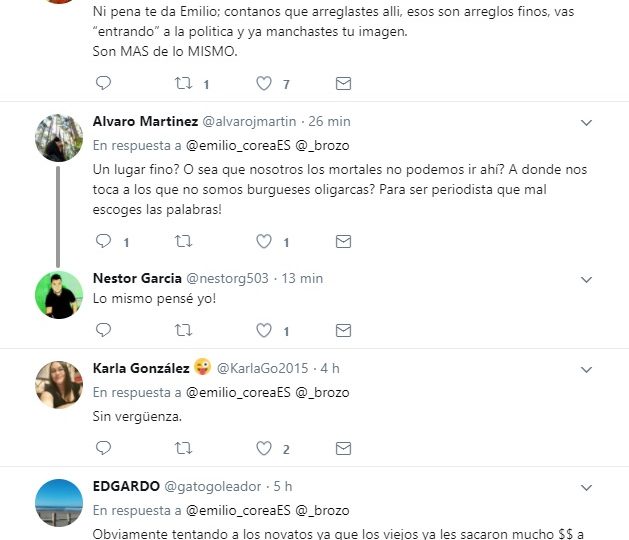Retweet the top tweet with 1 retweet

183,83
